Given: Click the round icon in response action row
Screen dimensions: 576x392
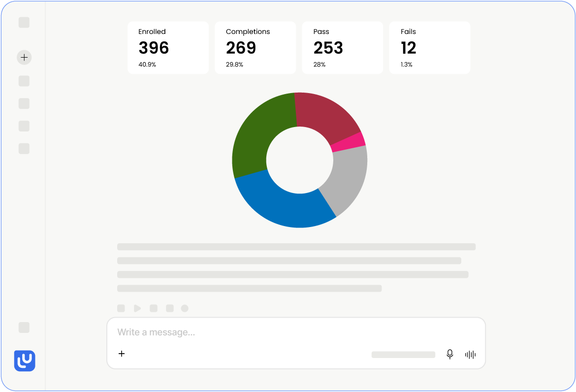Looking at the screenshot, I should coord(185,308).
